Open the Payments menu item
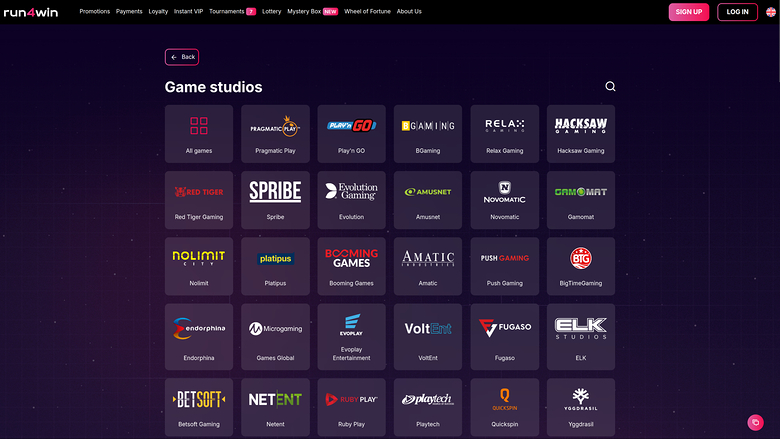Screen dimensions: 780x439 tap(129, 11)
